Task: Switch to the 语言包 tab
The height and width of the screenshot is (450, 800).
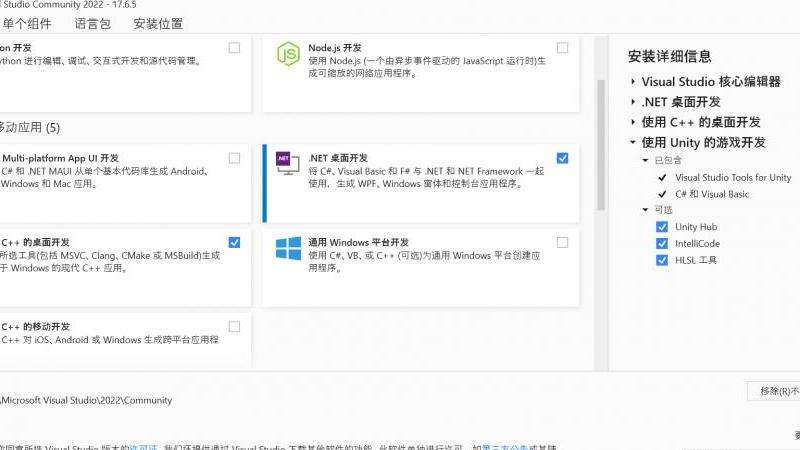Action: tap(93, 23)
